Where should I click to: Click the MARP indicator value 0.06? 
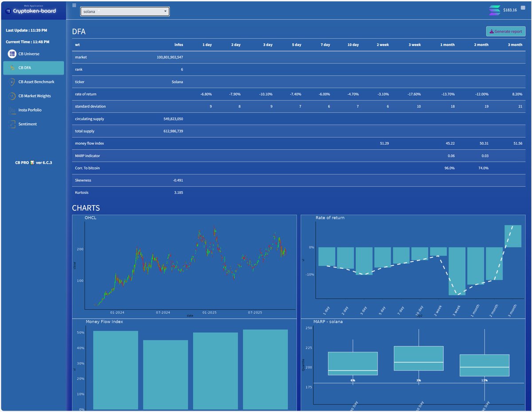pyautogui.click(x=451, y=156)
